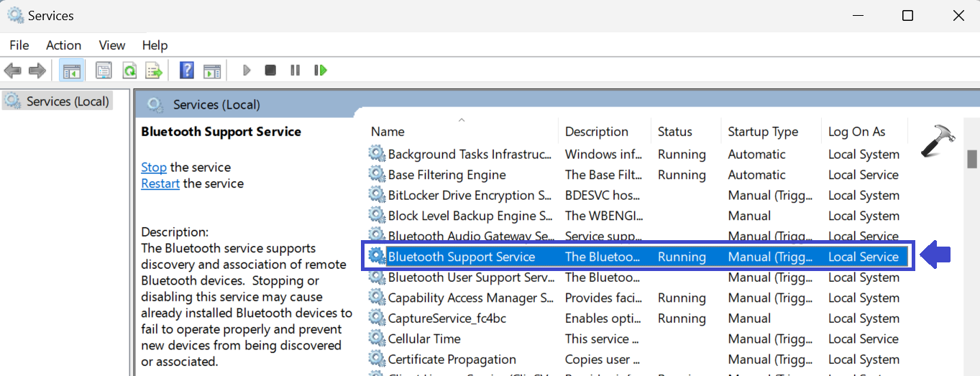Click the green Refresh toolbar icon

click(129, 70)
